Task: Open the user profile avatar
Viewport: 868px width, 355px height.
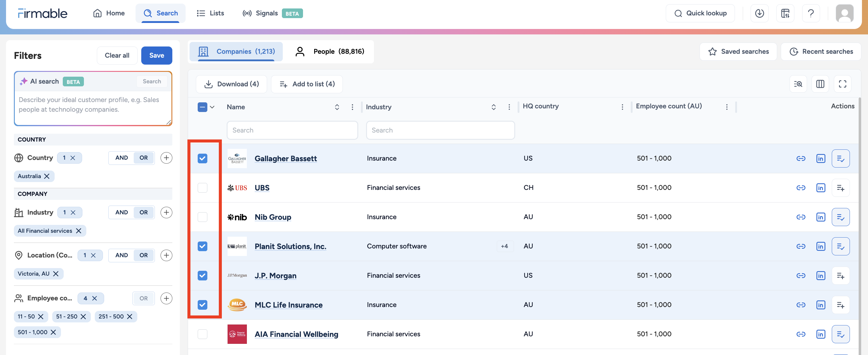Action: 844,13
